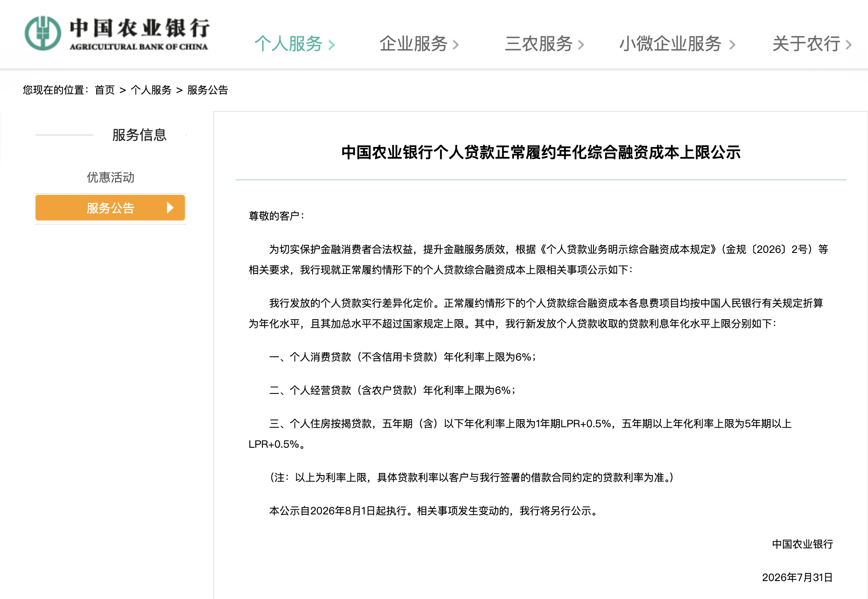Click the Agricultural Bank of China logo emblem

pyautogui.click(x=43, y=33)
